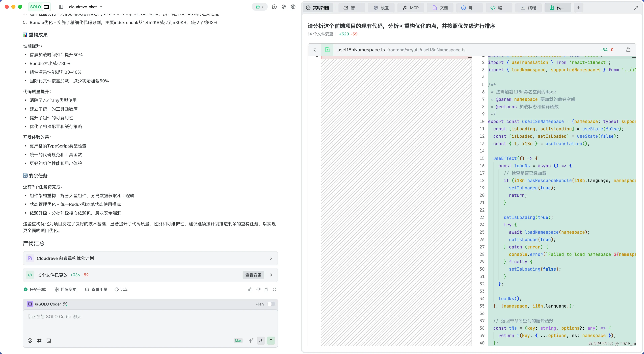Click the 查看变更 button
Viewport: 644px width, 354px height.
[253, 275]
